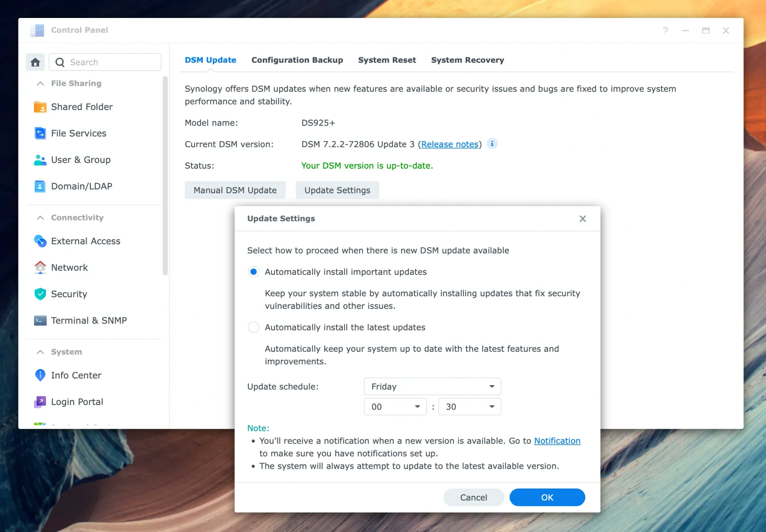Confirm with the OK button
The height and width of the screenshot is (532, 766).
pos(547,498)
